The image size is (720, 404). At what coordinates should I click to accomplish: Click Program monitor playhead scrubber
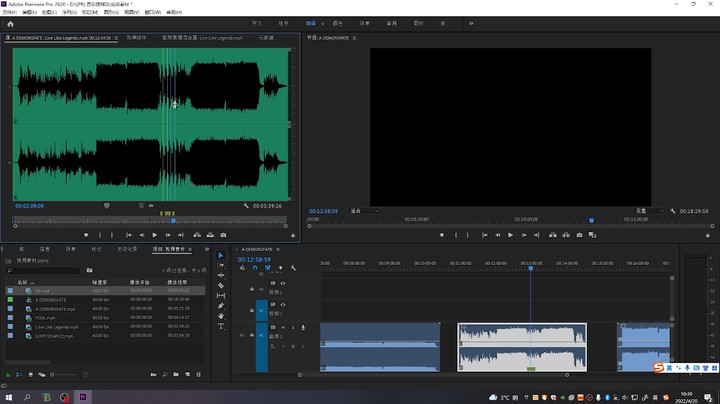pyautogui.click(x=591, y=221)
